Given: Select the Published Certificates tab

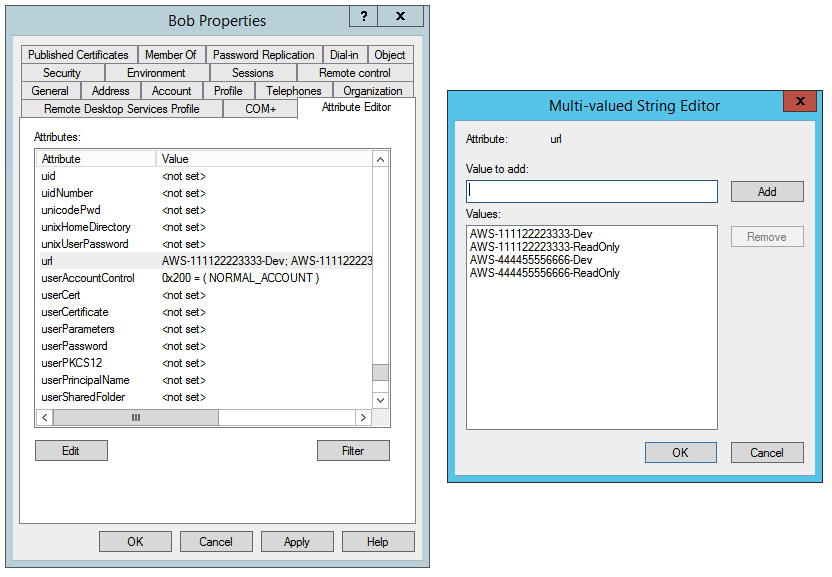Looking at the screenshot, I should coord(78,55).
